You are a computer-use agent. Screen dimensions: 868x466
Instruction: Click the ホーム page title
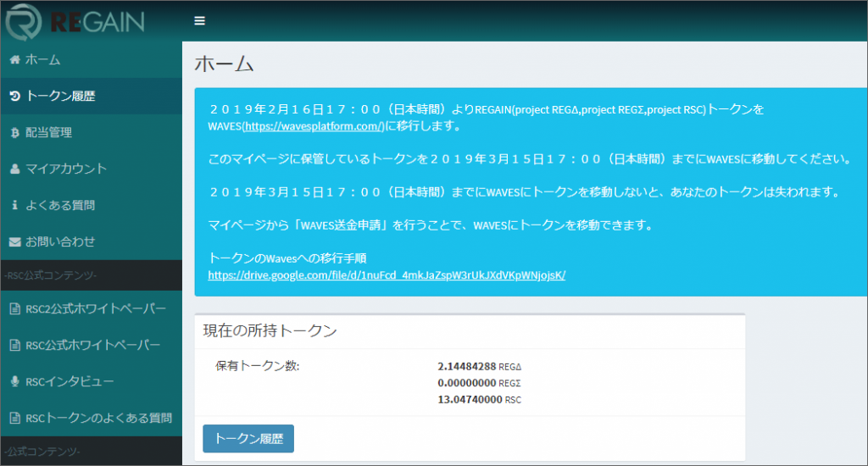point(224,64)
